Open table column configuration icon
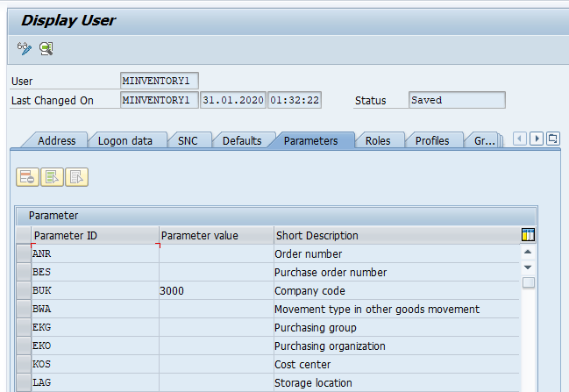Screen dimensions: 569x392 pyautogui.click(x=528, y=235)
